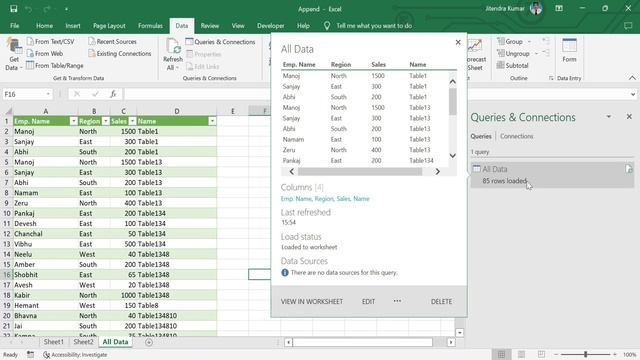Open Existing Connections
640x360 pixels.
pyautogui.click(x=120, y=53)
